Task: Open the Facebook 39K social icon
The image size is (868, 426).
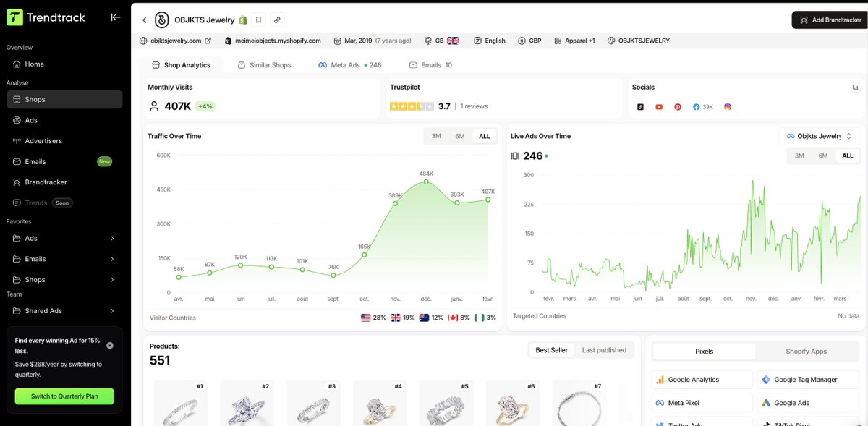Action: click(703, 106)
